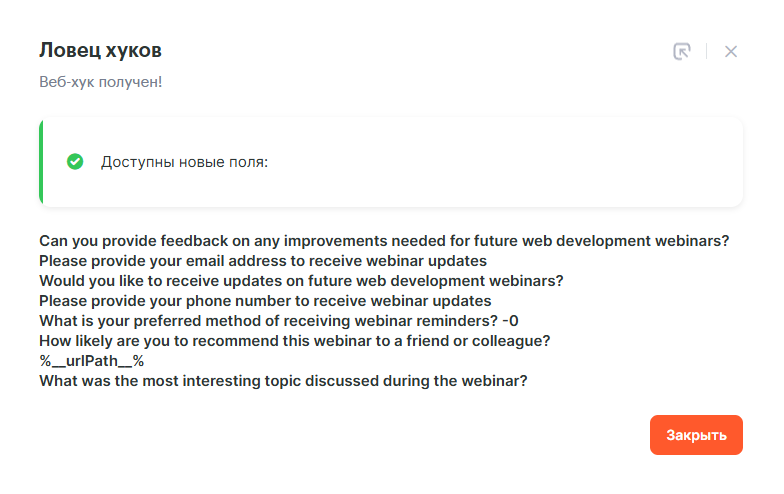Close the dialog with the X icon

click(731, 51)
